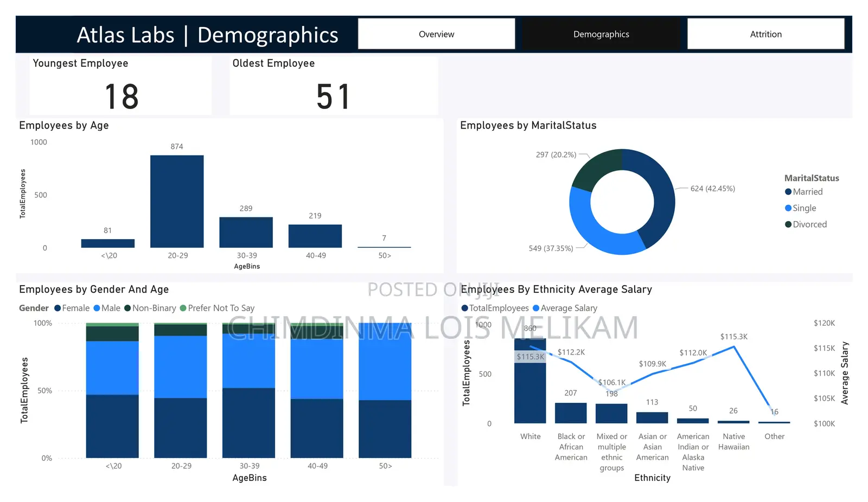Select the <\20 bar in Employees by Age

(x=108, y=243)
